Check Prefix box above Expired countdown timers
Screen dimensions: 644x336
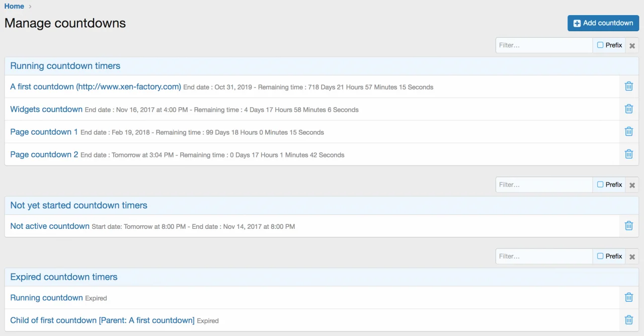coord(600,256)
